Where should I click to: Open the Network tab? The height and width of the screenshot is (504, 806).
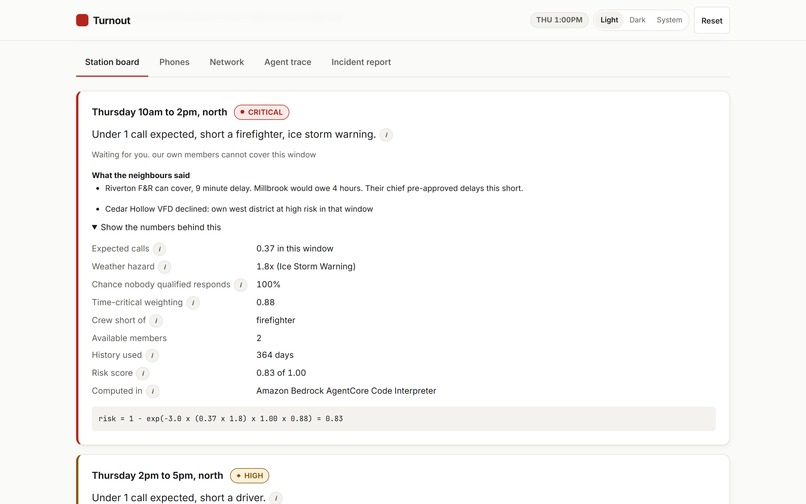[x=227, y=62]
